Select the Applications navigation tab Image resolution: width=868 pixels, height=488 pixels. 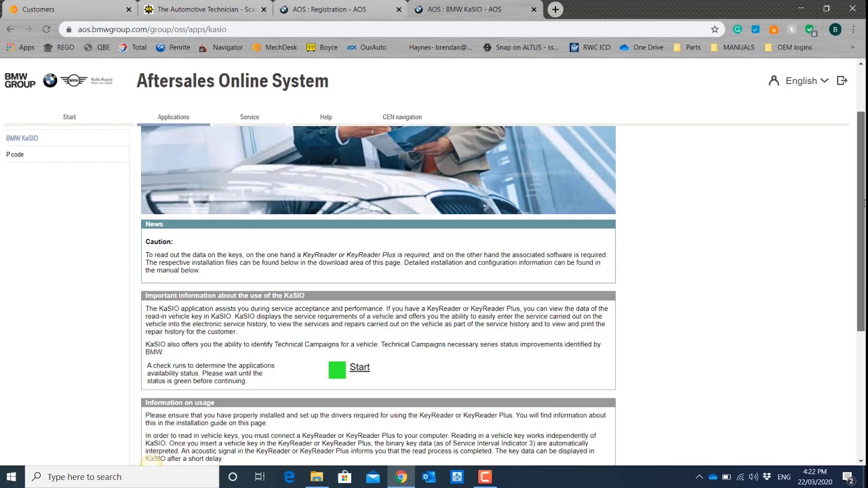pos(174,117)
